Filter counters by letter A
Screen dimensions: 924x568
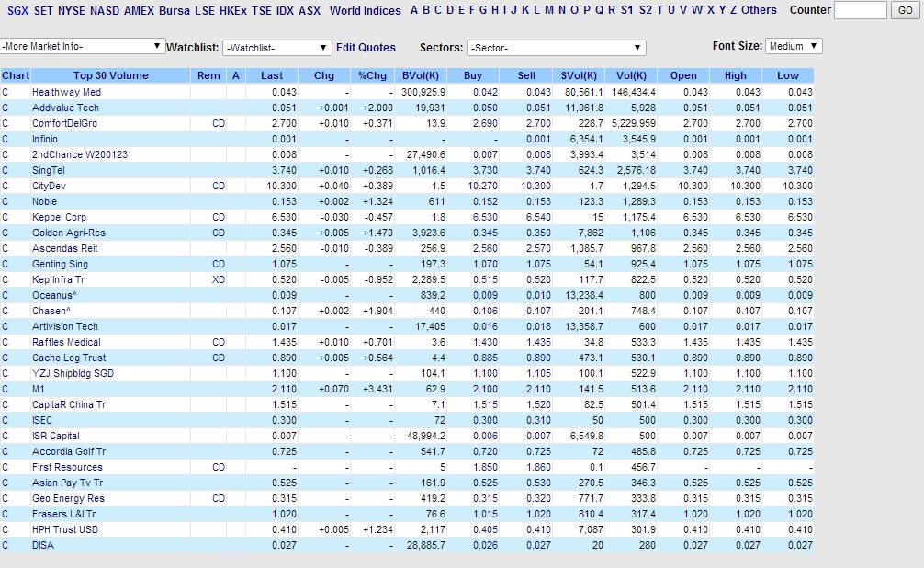414,10
